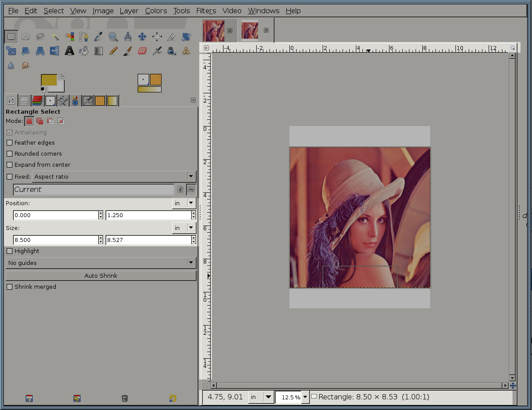Open the Colors menu
The image size is (532, 410).
(x=156, y=11)
